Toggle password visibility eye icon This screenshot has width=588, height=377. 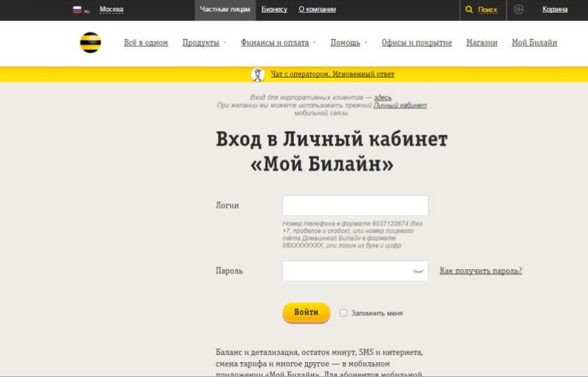419,271
